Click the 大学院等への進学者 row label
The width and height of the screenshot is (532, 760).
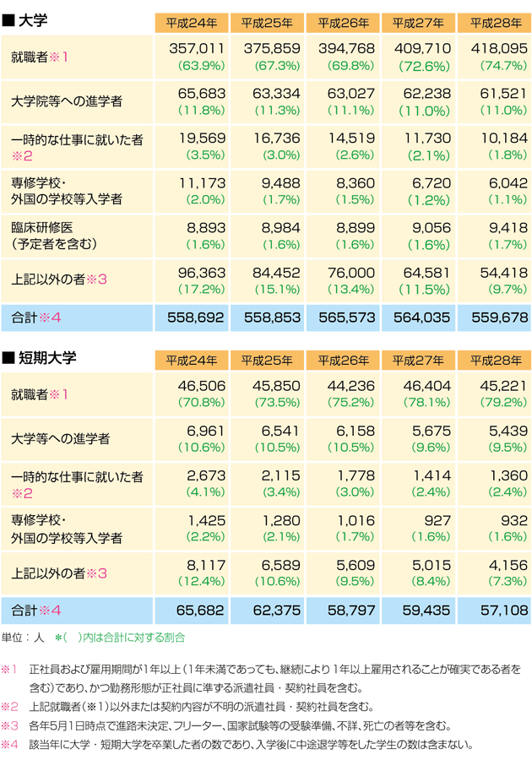[67, 101]
